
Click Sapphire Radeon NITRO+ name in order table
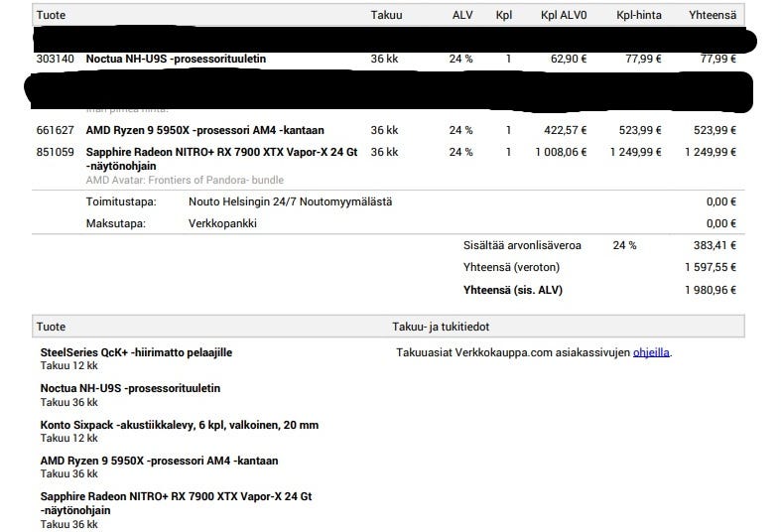(x=221, y=159)
